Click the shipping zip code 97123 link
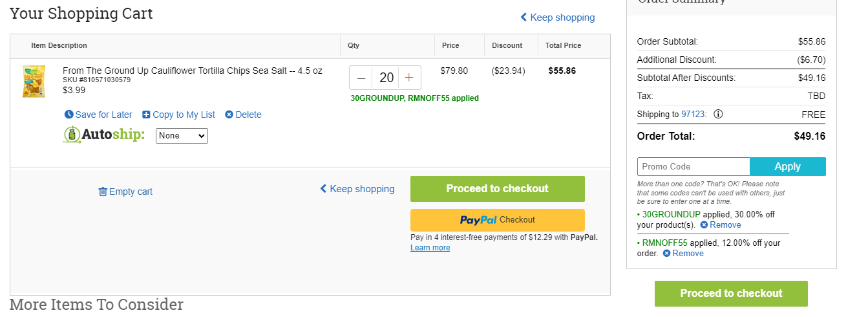868x317 pixels. coord(693,114)
